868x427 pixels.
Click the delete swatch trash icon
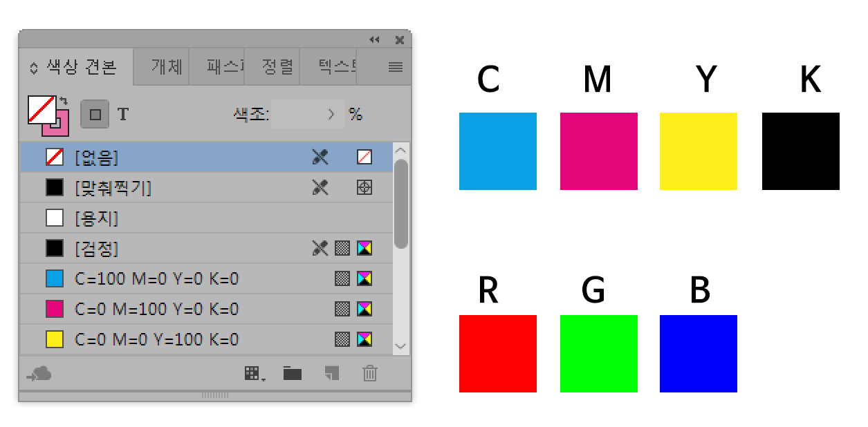370,374
